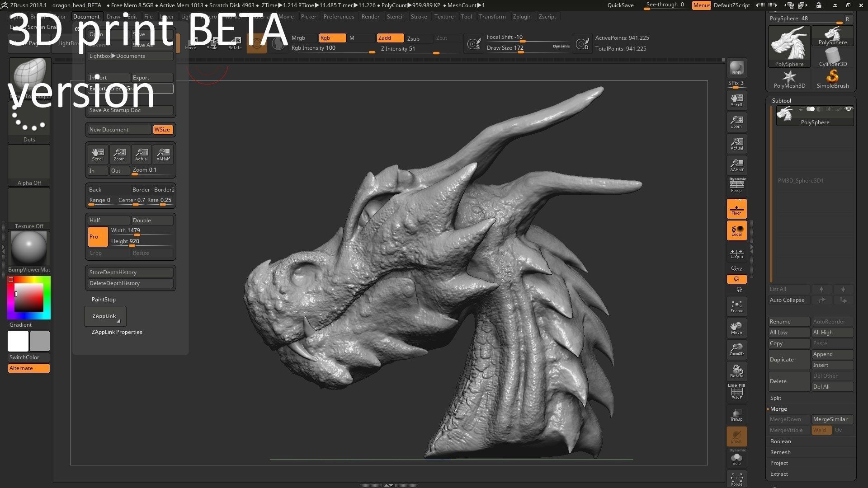Click the Rotate view icon in right shelf
This screenshot has height=488, width=868.
pos(736,371)
